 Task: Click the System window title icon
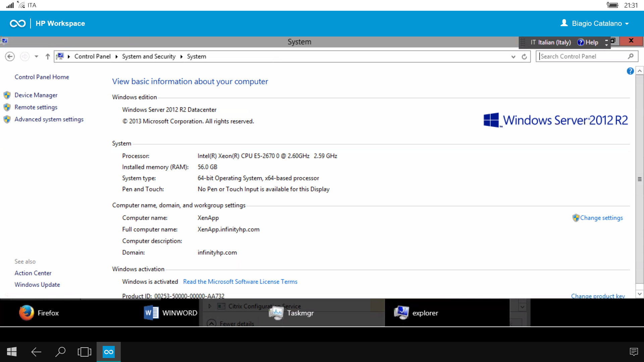(5, 41)
